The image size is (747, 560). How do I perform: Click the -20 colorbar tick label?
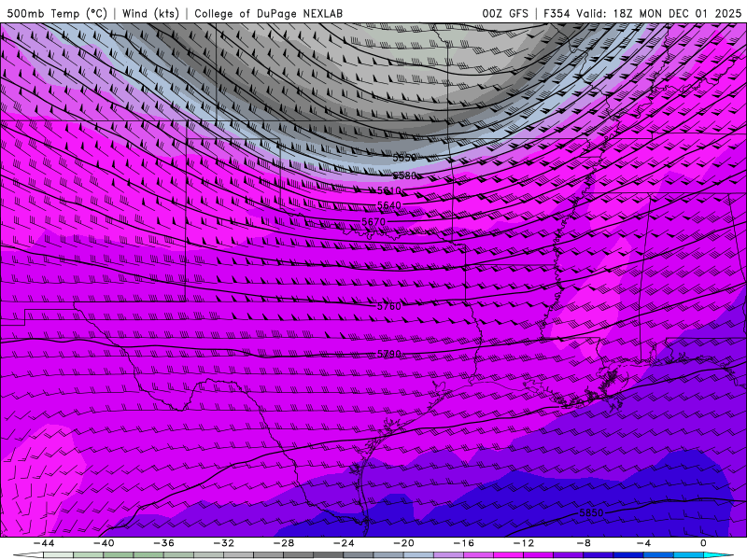(x=404, y=543)
